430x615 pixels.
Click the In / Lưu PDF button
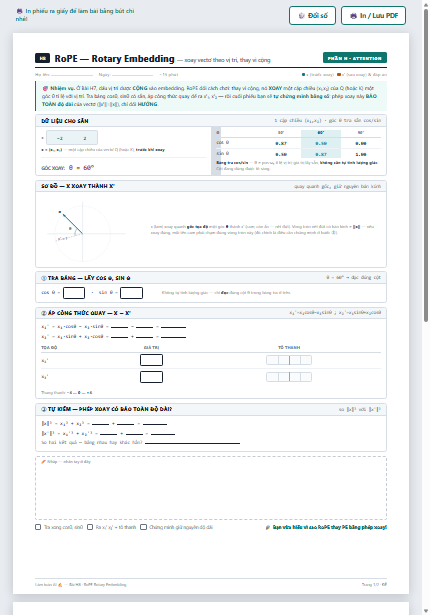[373, 16]
